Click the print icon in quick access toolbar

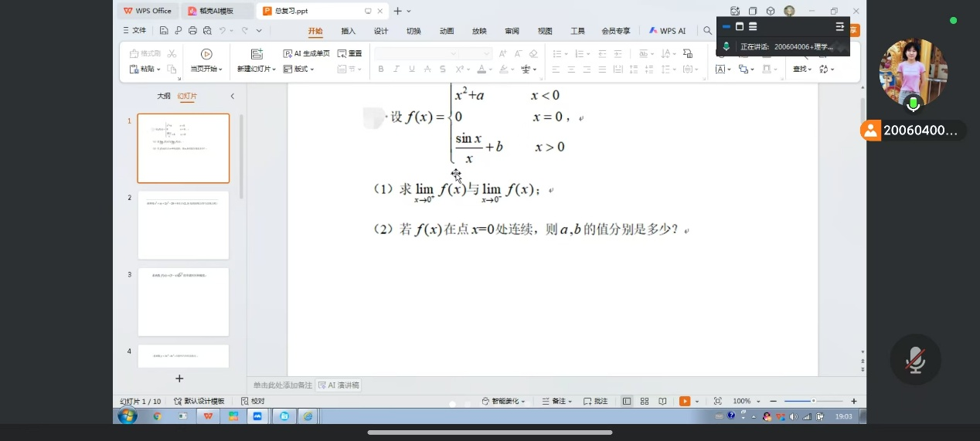(192, 31)
